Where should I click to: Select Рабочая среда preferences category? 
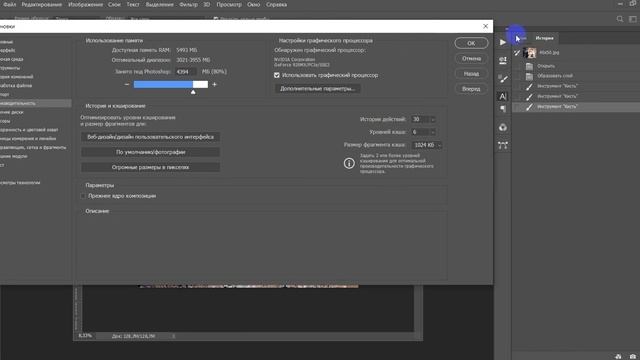[x=11, y=59]
